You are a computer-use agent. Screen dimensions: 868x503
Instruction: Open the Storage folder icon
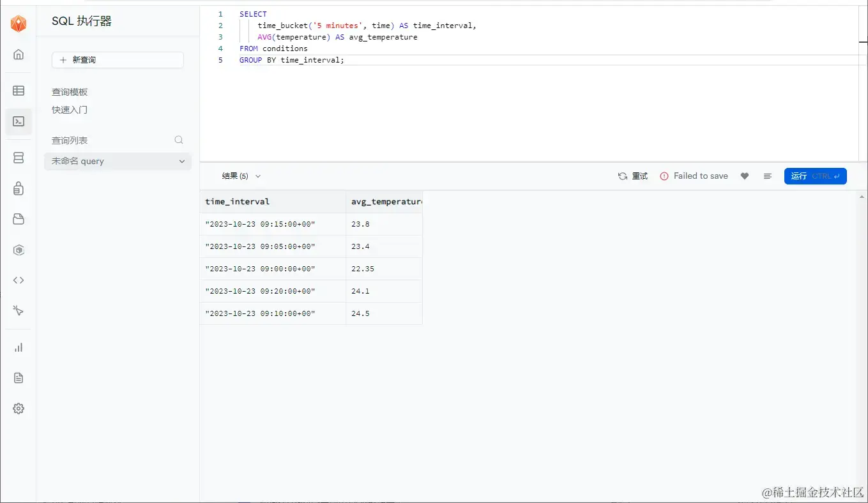click(x=19, y=219)
